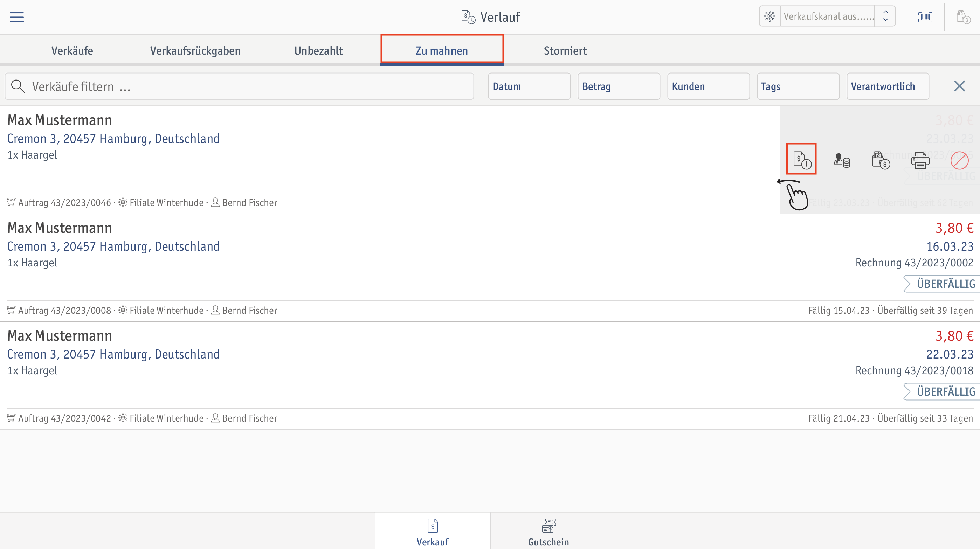Click date 22.03.23

(950, 354)
